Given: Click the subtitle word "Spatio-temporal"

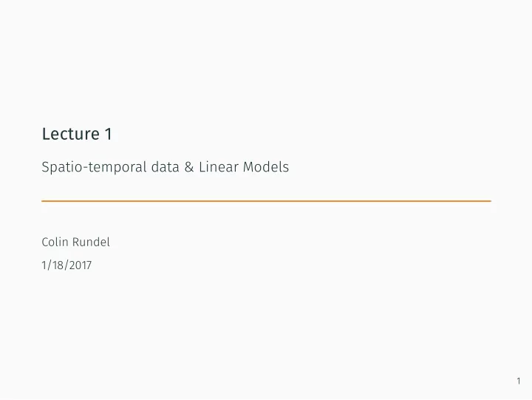Looking at the screenshot, I should (x=94, y=167).
